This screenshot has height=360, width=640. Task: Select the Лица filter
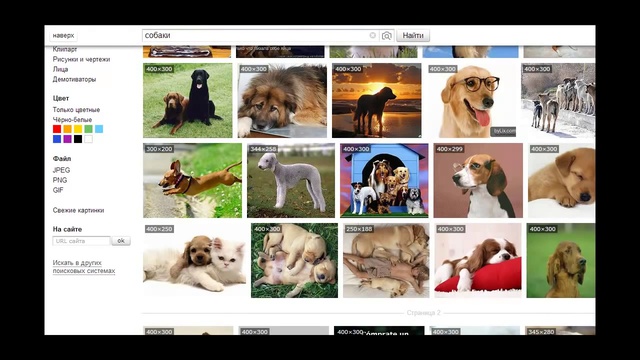(x=60, y=69)
